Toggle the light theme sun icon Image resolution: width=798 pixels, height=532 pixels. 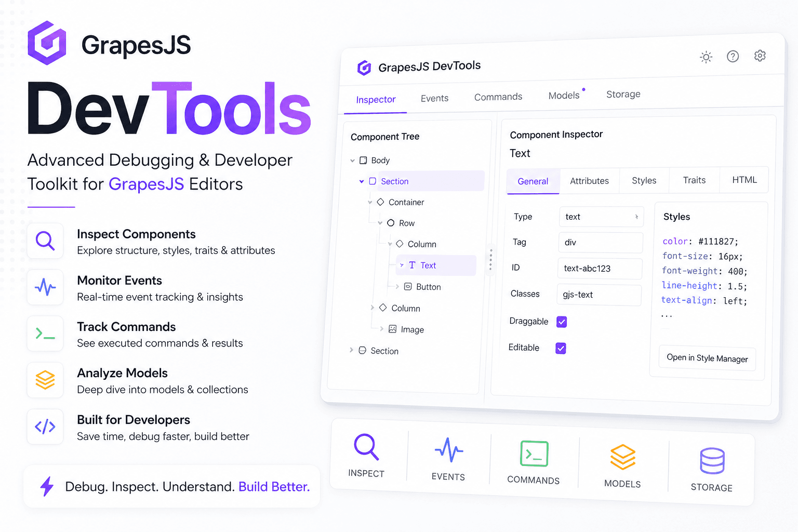pos(706,57)
